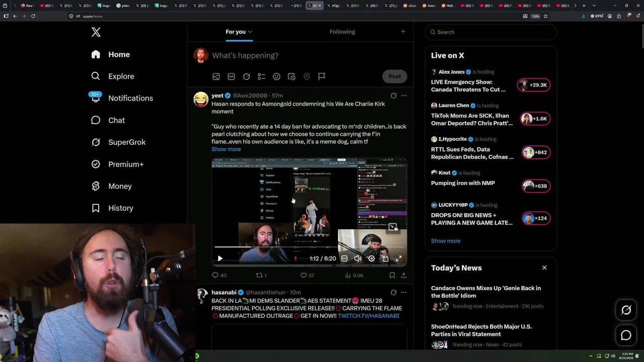Click the Post button
The image size is (644, 362).
(394, 76)
